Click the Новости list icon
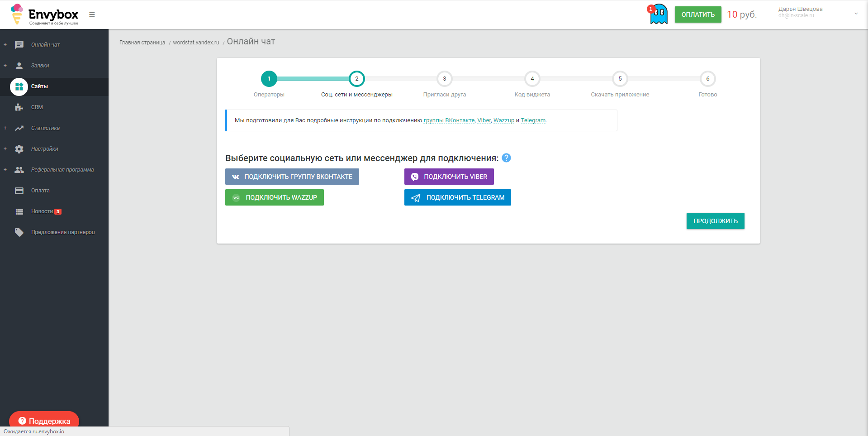Image resolution: width=868 pixels, height=436 pixels. click(19, 211)
